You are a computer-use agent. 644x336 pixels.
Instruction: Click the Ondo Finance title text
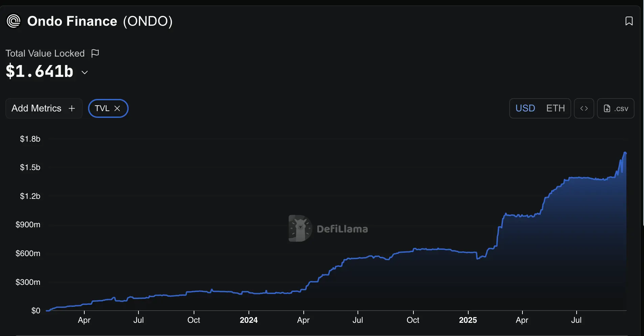pos(72,21)
